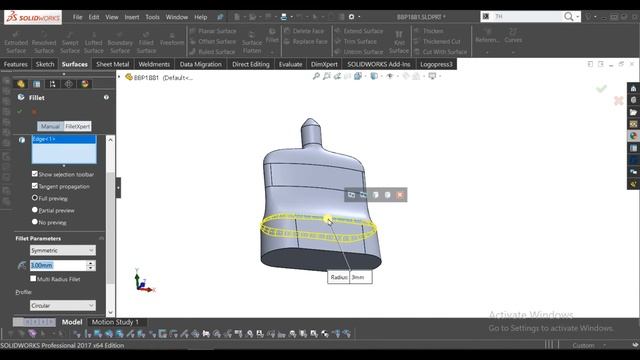This screenshot has width=640, height=360.
Task: Select Partial preview radio button
Action: tap(35, 210)
